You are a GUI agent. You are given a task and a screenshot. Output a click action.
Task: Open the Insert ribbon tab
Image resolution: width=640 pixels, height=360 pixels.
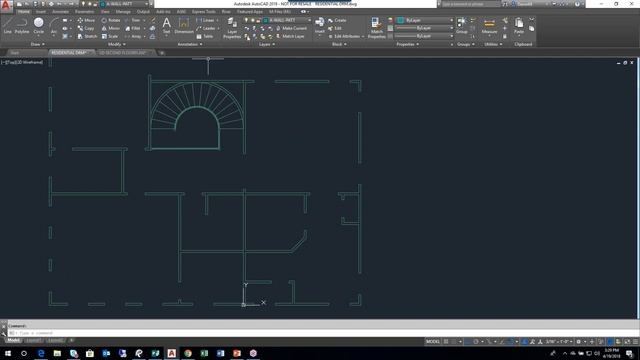(41, 12)
